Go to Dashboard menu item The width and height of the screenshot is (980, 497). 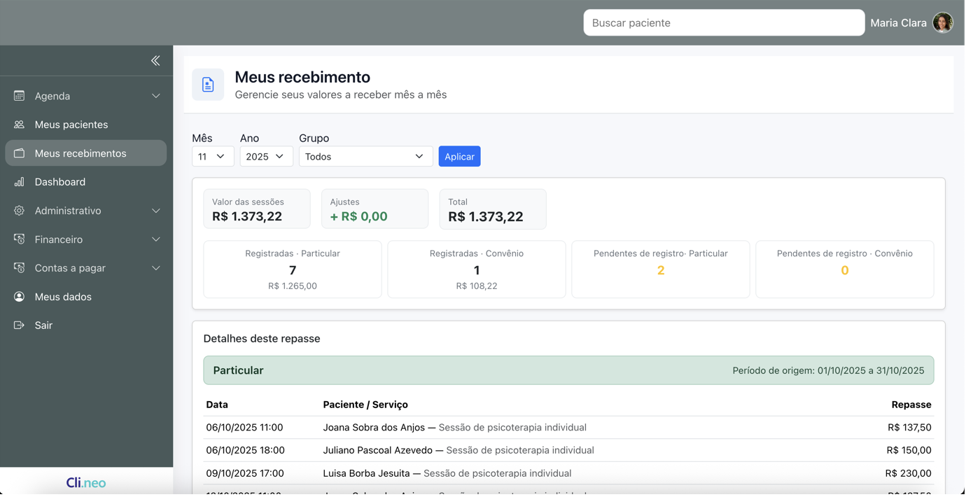tap(60, 182)
